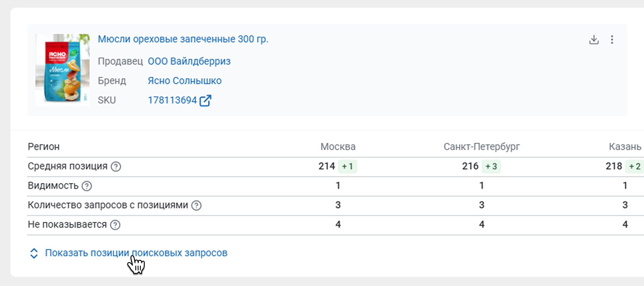Click the +2 position change badge
Screen dimensions: 644x286
click(635, 167)
